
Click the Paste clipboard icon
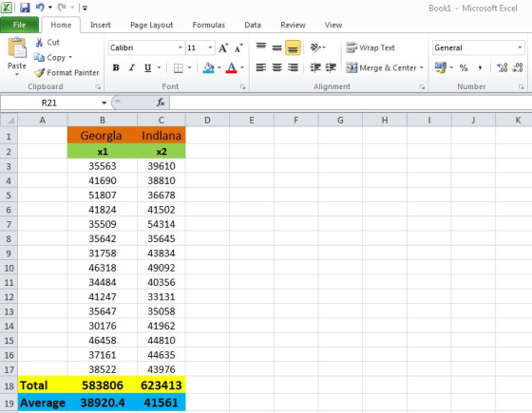tap(17, 47)
